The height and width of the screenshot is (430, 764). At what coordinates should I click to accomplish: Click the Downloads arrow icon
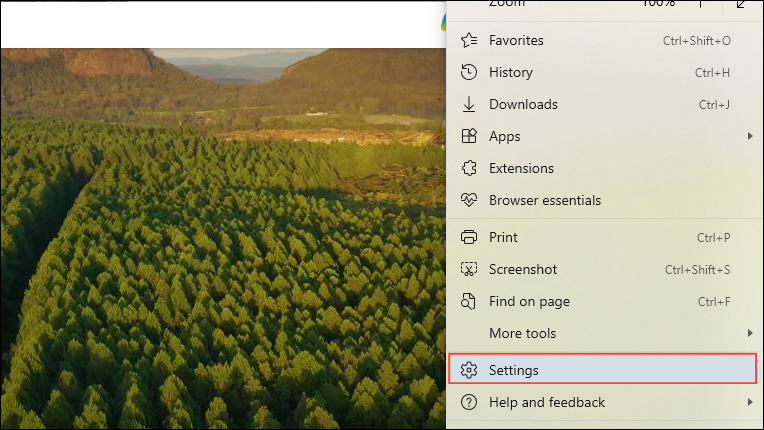pyautogui.click(x=469, y=104)
